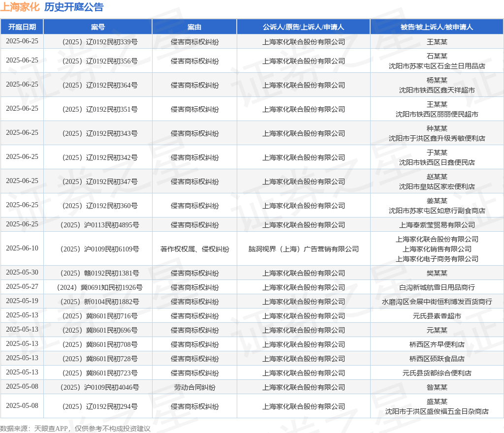The width and height of the screenshot is (504, 433).
Task: Click defendant 杨某某
Action: point(437,80)
